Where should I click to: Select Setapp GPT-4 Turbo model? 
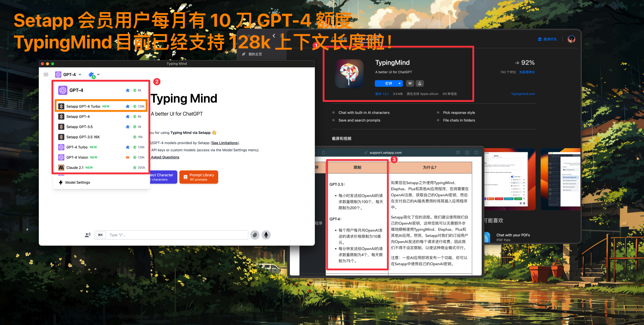point(101,106)
